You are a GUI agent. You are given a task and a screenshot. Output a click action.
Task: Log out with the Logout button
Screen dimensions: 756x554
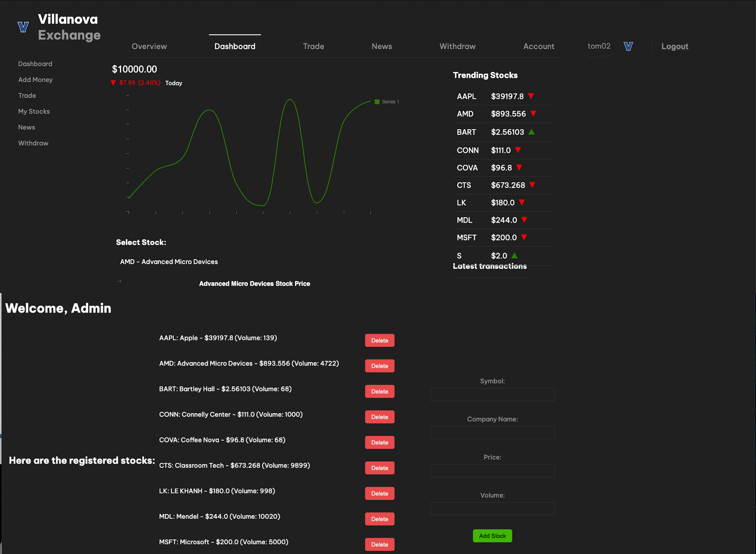point(674,46)
